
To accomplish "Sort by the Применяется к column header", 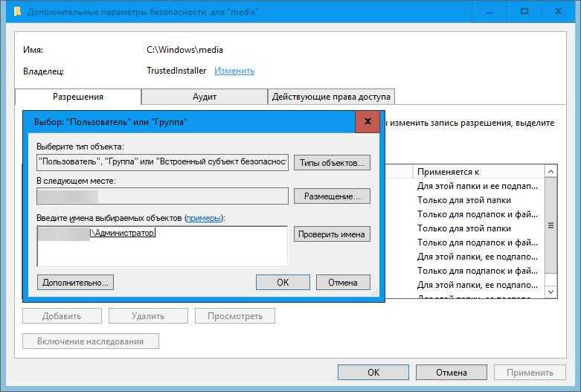I will click(x=478, y=172).
